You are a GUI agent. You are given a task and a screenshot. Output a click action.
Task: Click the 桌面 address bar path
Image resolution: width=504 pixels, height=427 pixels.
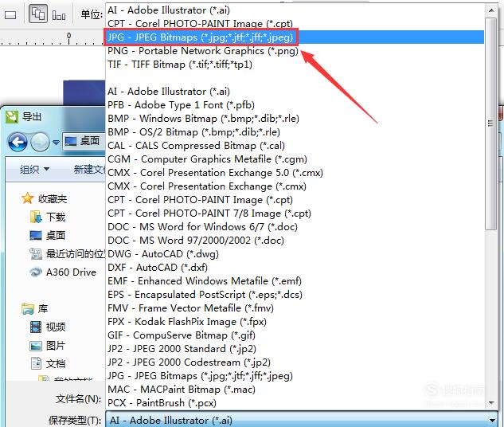(84, 141)
